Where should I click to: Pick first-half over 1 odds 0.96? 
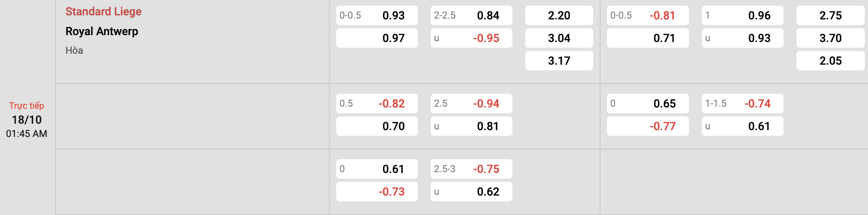[x=743, y=15]
